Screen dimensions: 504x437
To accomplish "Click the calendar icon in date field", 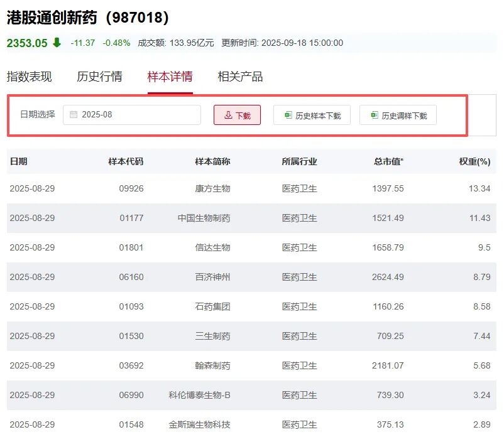I will 74,115.
